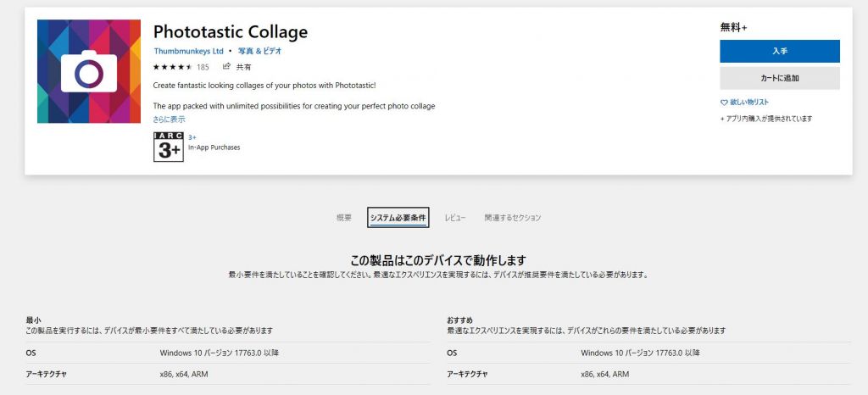Click recommended OS Windows 10 version value

641,353
